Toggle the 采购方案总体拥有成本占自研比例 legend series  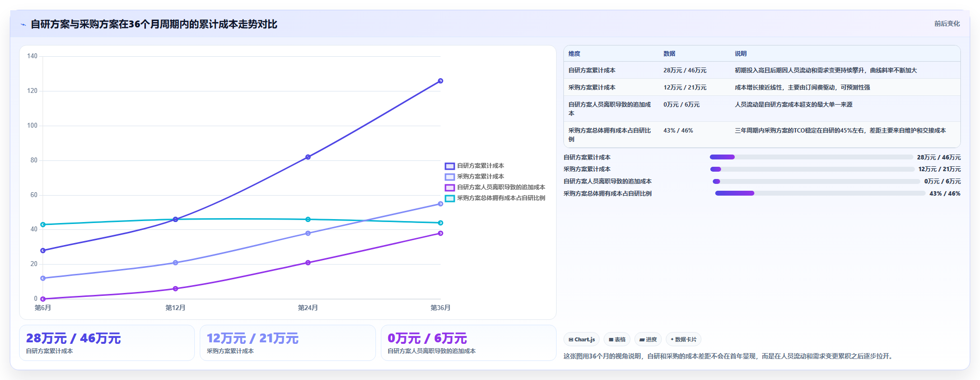point(495,198)
